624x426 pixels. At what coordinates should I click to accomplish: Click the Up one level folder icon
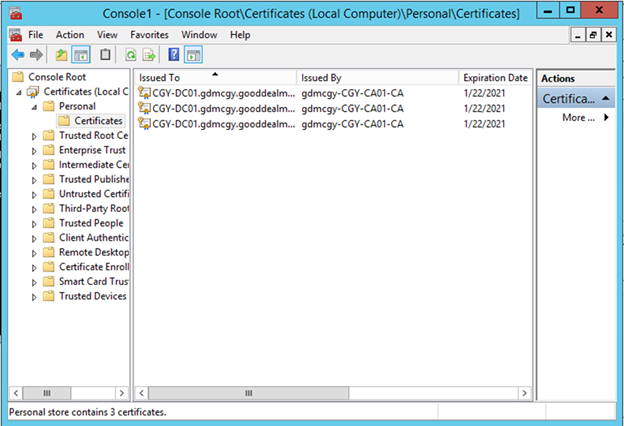coord(61,55)
